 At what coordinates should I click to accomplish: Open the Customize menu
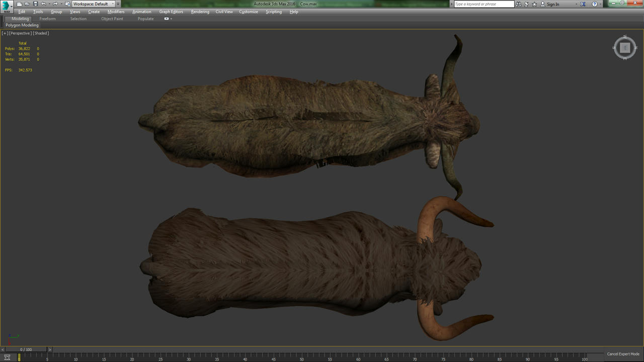pos(249,12)
